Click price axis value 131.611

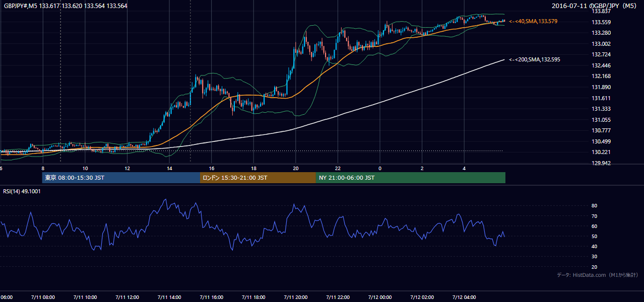pos(601,98)
